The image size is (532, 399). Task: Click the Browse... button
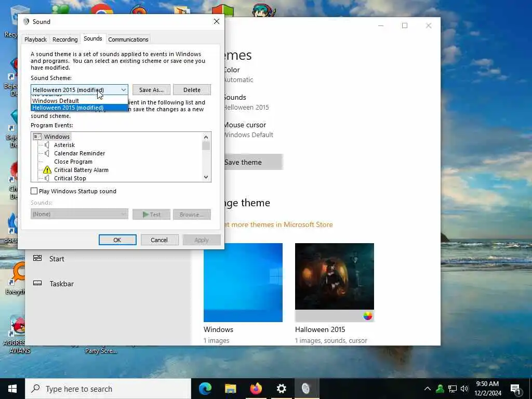(x=192, y=215)
